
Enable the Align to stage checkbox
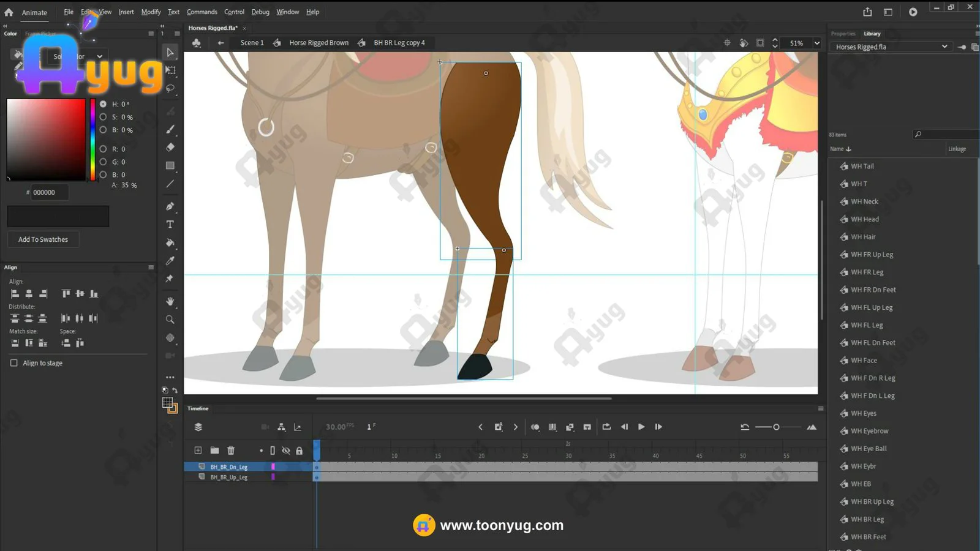coord(14,363)
